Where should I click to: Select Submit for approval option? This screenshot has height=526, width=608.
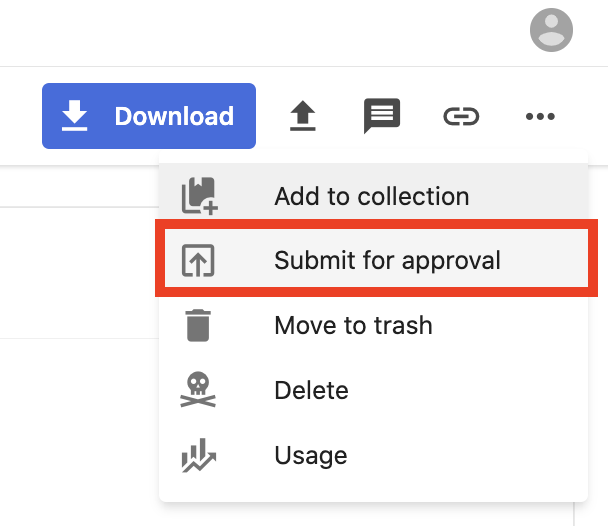(376, 258)
